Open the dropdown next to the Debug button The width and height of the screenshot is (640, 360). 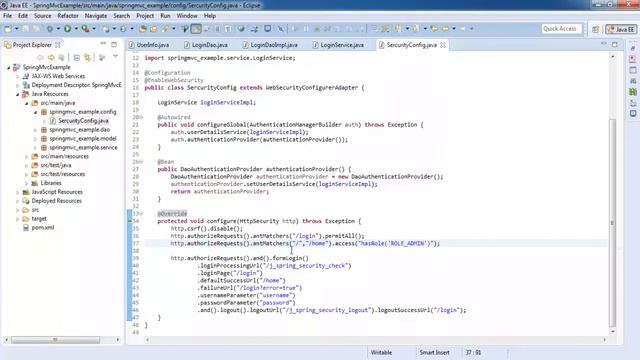tap(58, 29)
